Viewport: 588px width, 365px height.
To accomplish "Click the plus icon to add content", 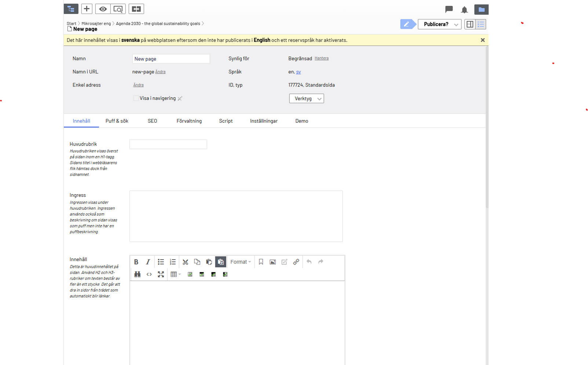I will (x=87, y=9).
